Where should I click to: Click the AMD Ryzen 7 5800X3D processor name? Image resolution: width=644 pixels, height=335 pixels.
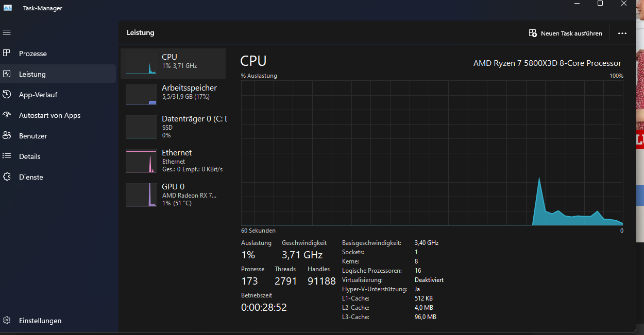click(x=547, y=63)
